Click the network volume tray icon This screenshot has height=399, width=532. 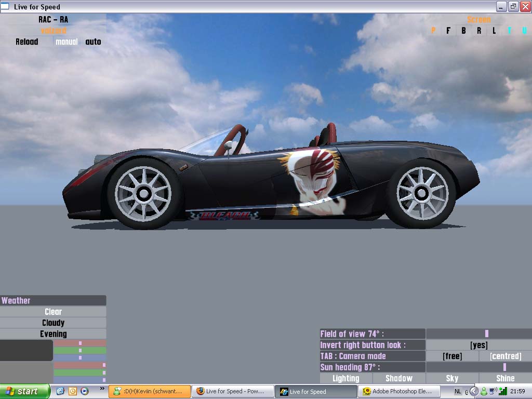[493, 392]
